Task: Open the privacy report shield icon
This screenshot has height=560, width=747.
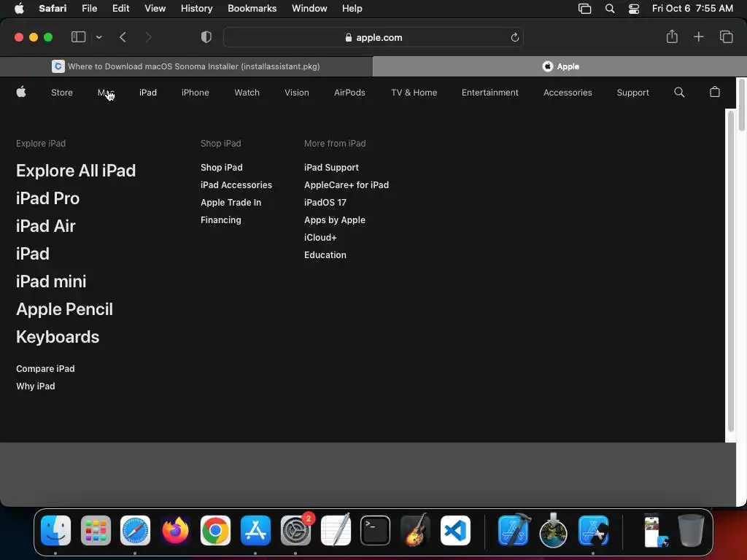Action: click(206, 37)
